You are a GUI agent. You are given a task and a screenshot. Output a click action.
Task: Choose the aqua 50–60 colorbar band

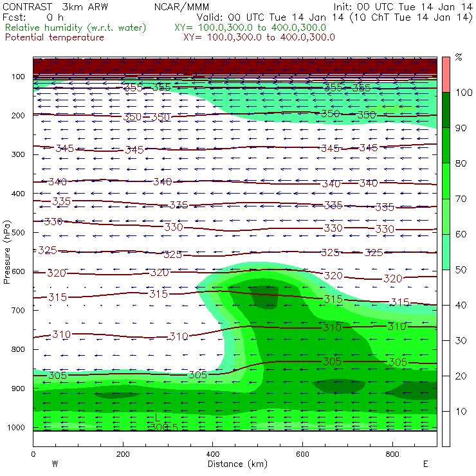(446, 252)
